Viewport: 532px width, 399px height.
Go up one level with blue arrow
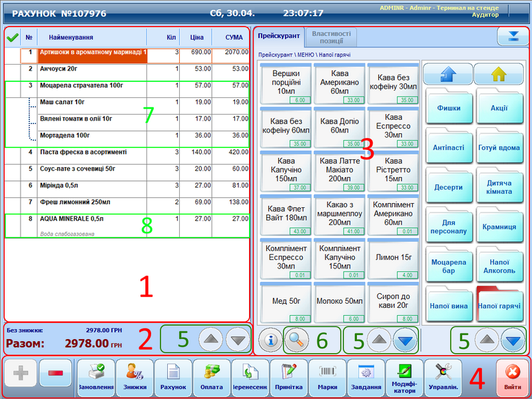(448, 73)
